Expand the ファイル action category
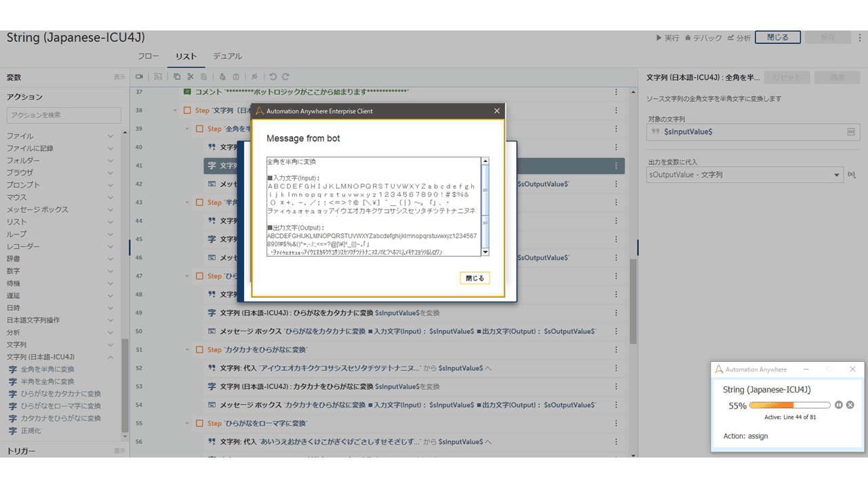The height and width of the screenshot is (488, 868). (111, 136)
